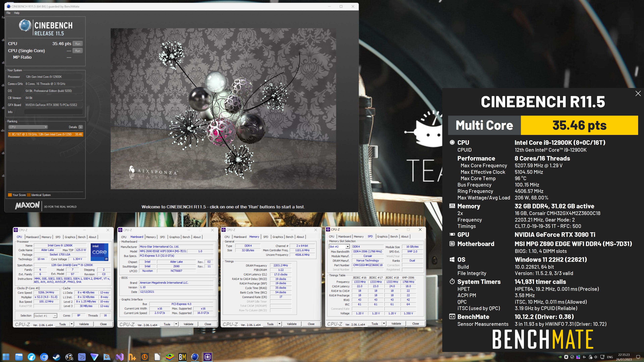Open NVIDIA tray icon

tap(560, 357)
